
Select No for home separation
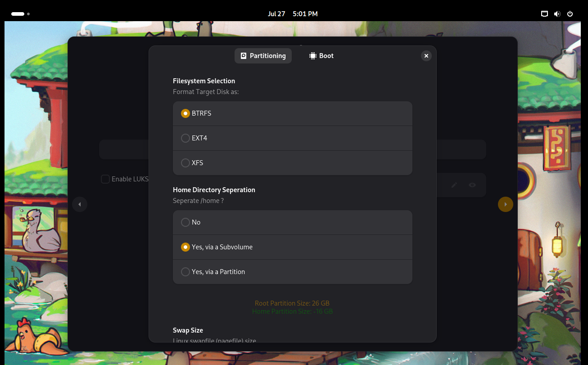(x=293, y=222)
